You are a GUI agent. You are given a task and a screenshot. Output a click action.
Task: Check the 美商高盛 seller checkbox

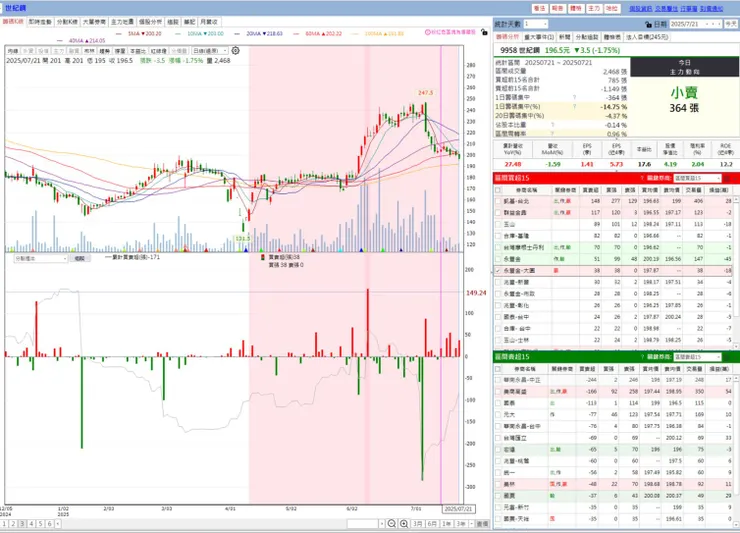click(x=497, y=391)
